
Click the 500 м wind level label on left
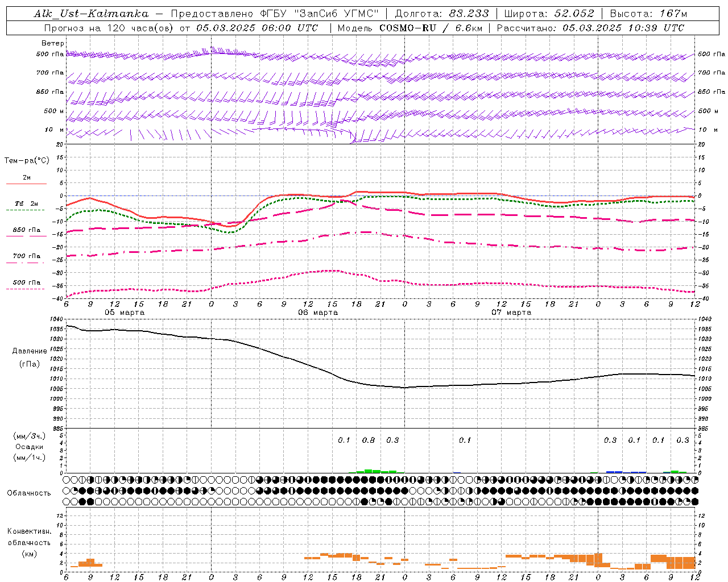pyautogui.click(x=54, y=111)
